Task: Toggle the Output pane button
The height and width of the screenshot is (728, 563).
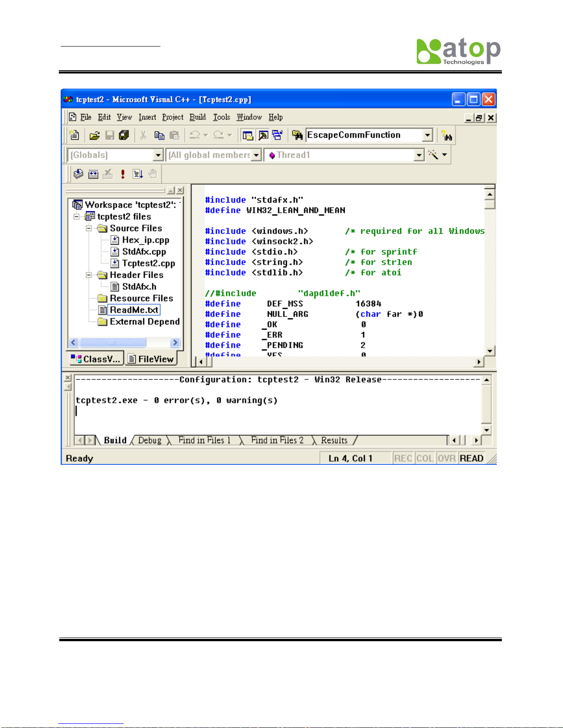Action: click(263, 135)
